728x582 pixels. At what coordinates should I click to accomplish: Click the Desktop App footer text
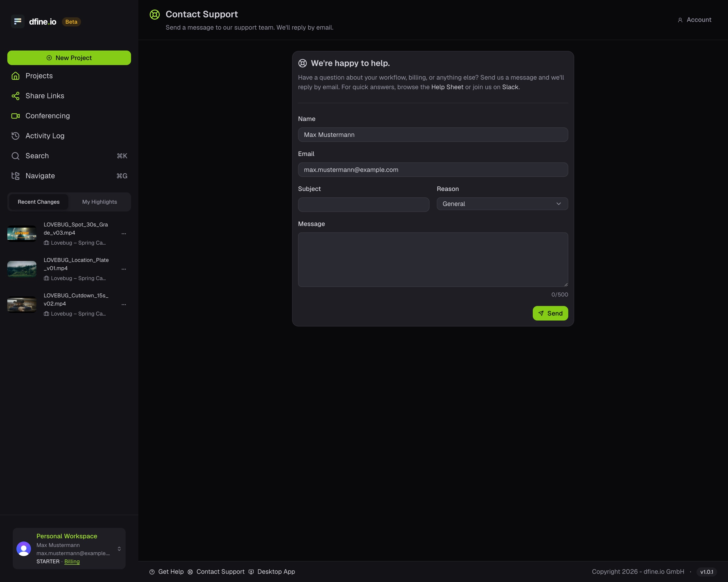[276, 571]
